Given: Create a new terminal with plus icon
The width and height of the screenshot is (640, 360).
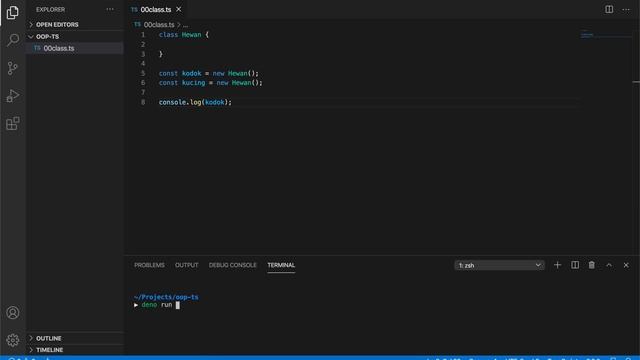Looking at the screenshot, I should pos(557,265).
